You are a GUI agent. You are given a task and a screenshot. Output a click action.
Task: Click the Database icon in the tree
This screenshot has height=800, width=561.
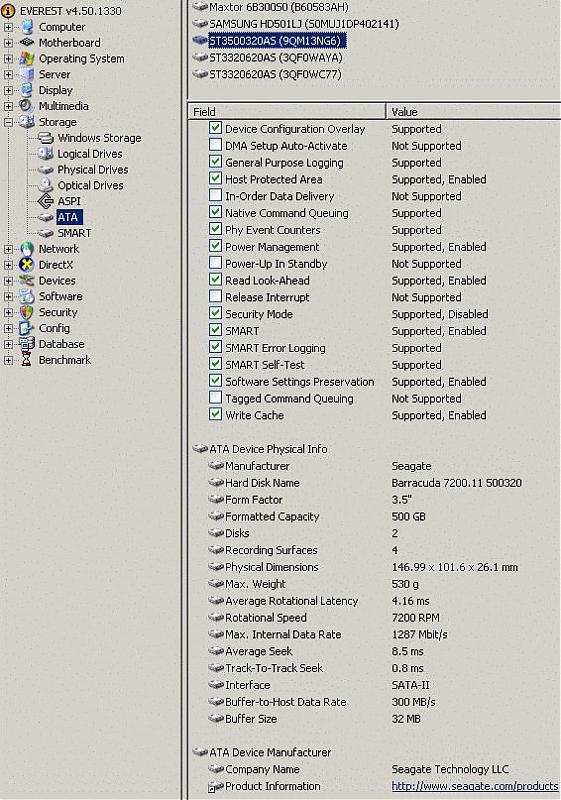click(27, 344)
